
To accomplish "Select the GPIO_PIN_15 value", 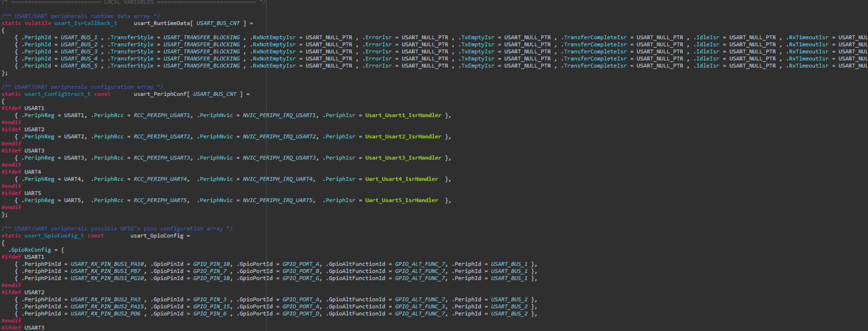I will point(211,307).
